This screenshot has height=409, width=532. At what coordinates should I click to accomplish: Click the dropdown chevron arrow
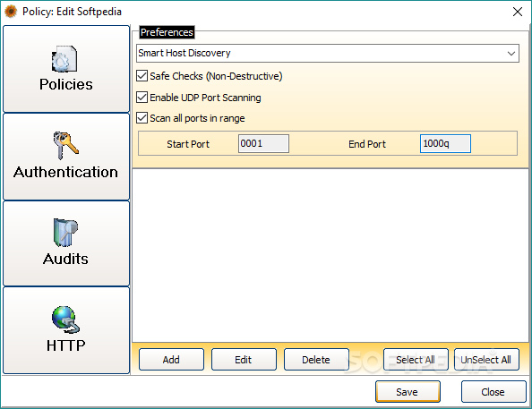[511, 54]
